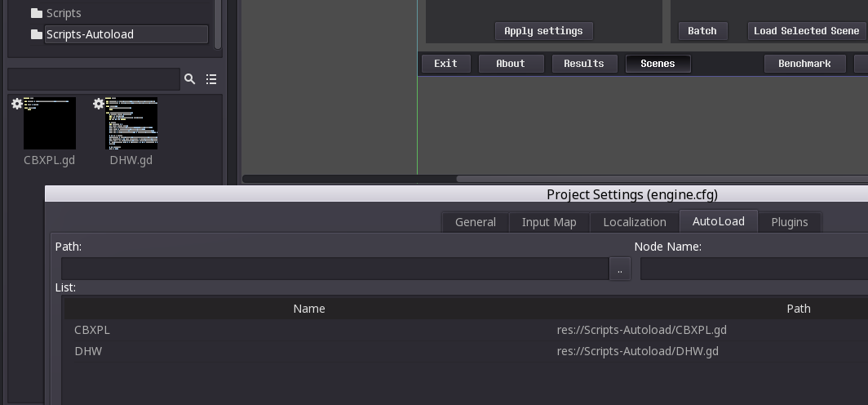Click the Load Selected Scene button

point(807,31)
